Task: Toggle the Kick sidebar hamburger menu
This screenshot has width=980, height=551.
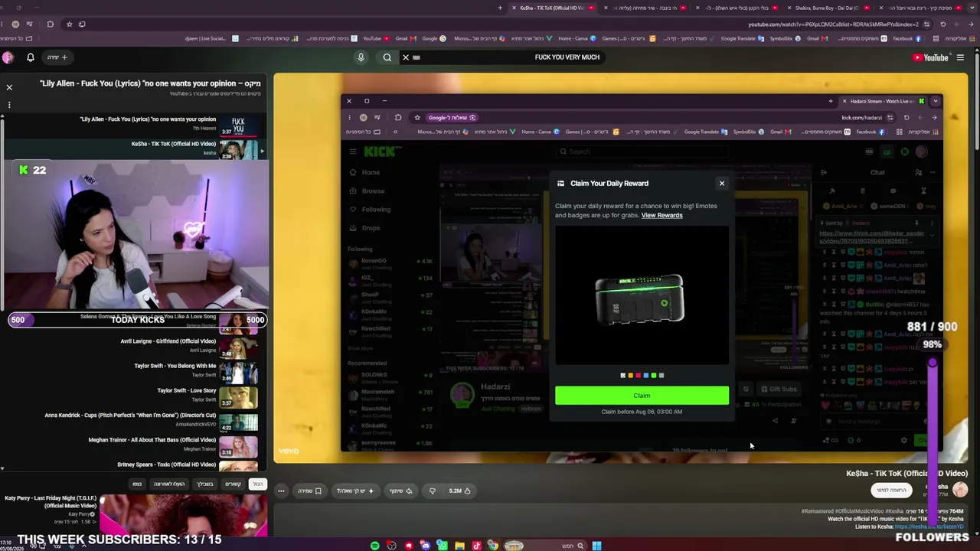Action: click(x=353, y=152)
